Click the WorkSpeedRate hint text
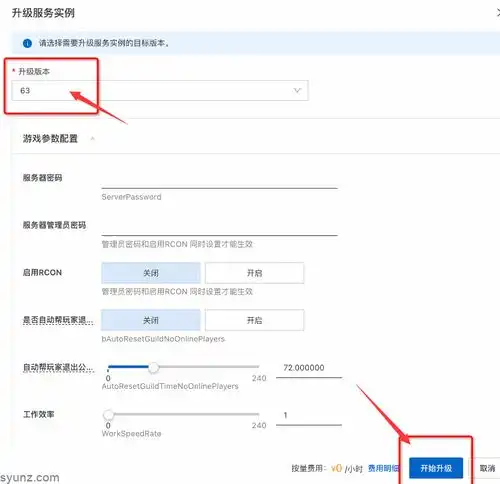This screenshot has height=484, width=500. 131,434
